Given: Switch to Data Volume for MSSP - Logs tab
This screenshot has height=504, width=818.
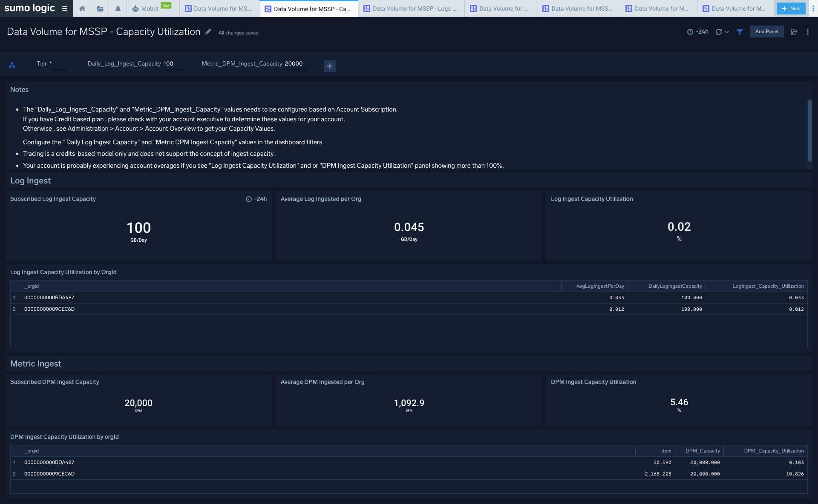Looking at the screenshot, I should pos(411,9).
